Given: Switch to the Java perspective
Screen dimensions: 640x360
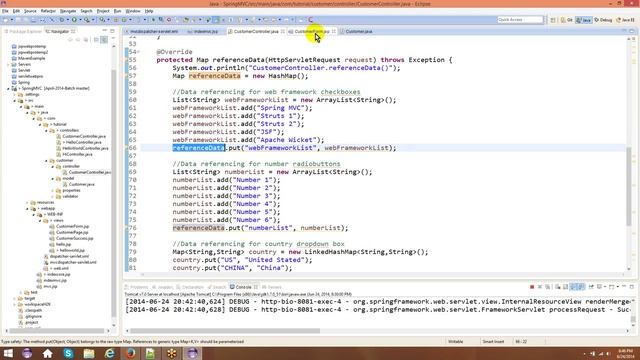Looking at the screenshot, I should pyautogui.click(x=584, y=20).
